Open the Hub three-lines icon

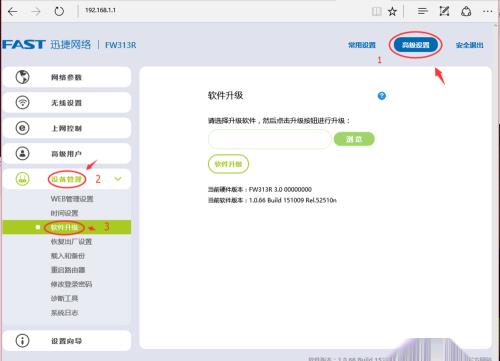click(x=422, y=11)
